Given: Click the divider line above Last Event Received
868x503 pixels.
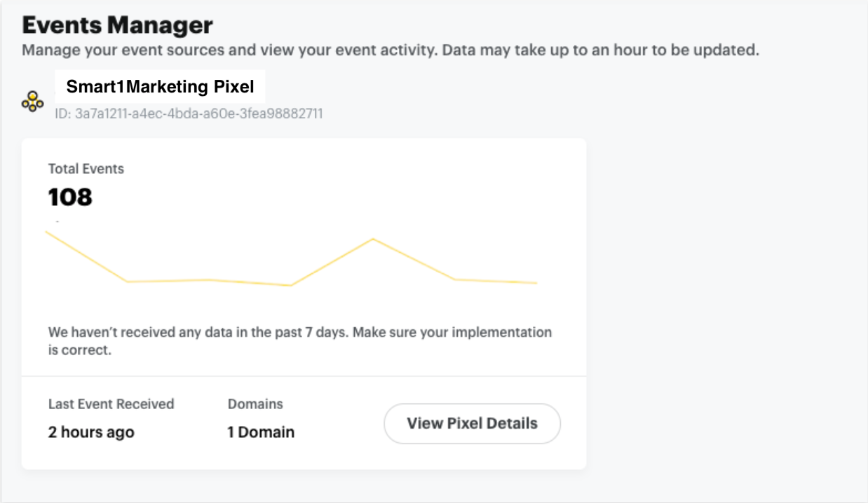Looking at the screenshot, I should point(304,376).
